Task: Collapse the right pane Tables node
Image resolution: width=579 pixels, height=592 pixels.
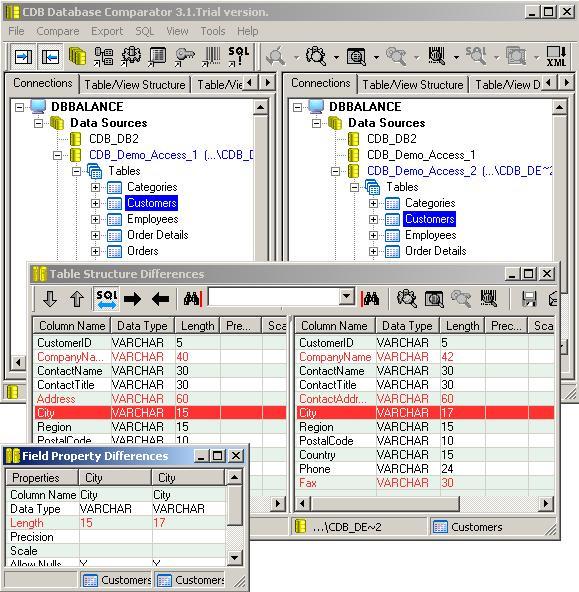Action: (x=354, y=187)
